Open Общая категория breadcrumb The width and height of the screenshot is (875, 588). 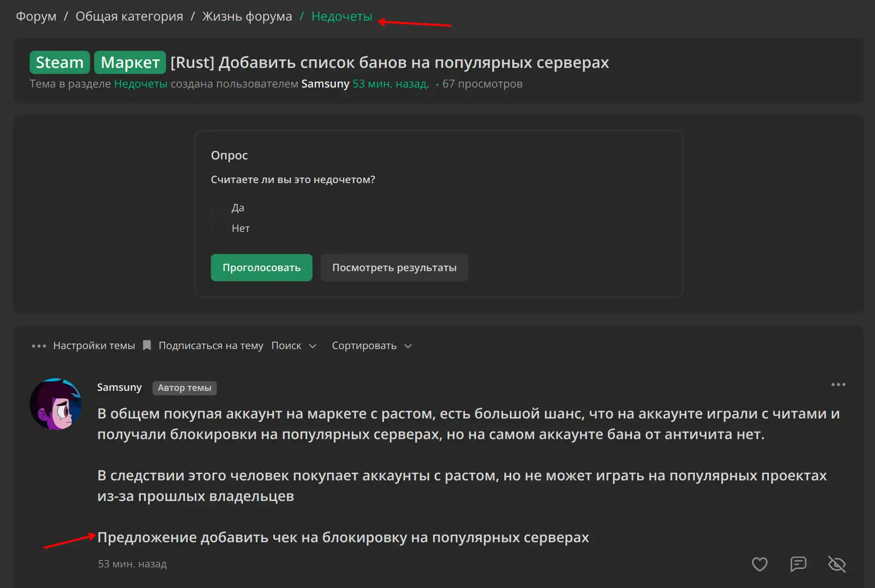[129, 17]
